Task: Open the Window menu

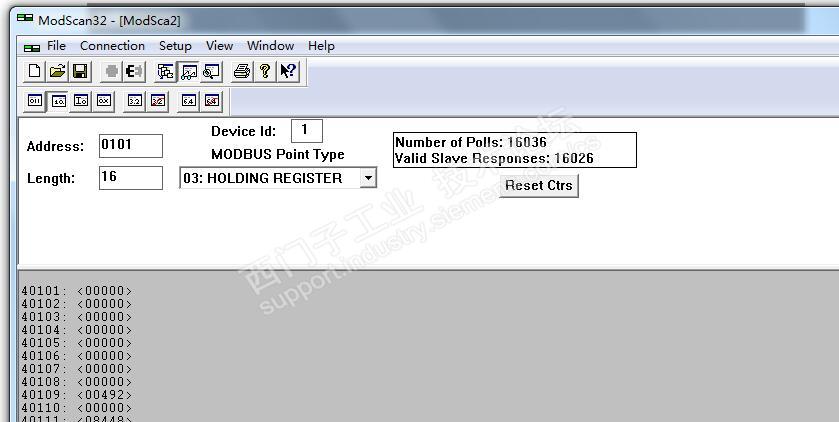Action: tap(270, 46)
